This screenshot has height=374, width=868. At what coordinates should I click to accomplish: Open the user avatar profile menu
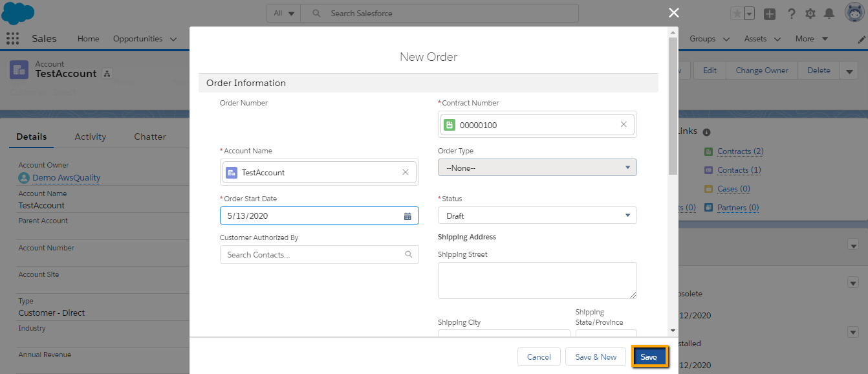855,13
